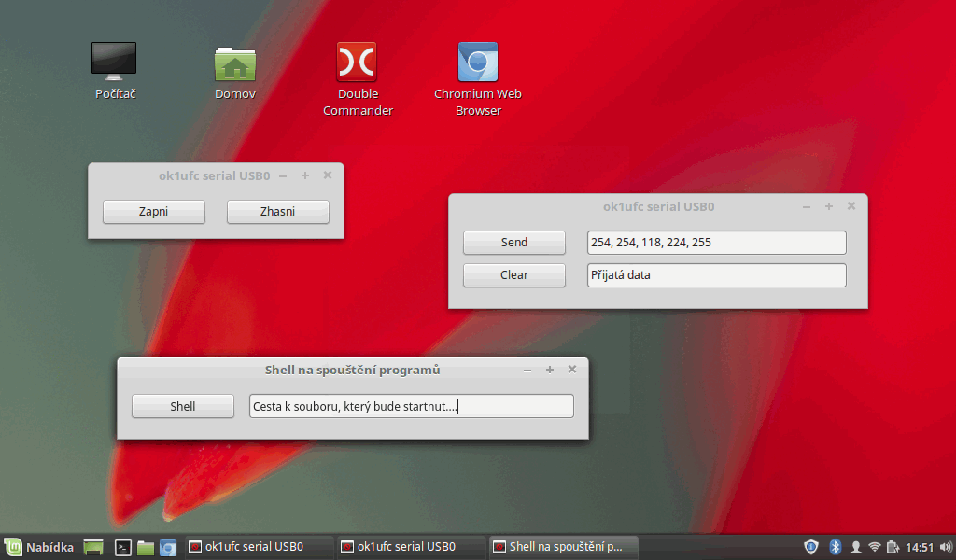Open the Wi-Fi network tray icon

click(x=875, y=547)
